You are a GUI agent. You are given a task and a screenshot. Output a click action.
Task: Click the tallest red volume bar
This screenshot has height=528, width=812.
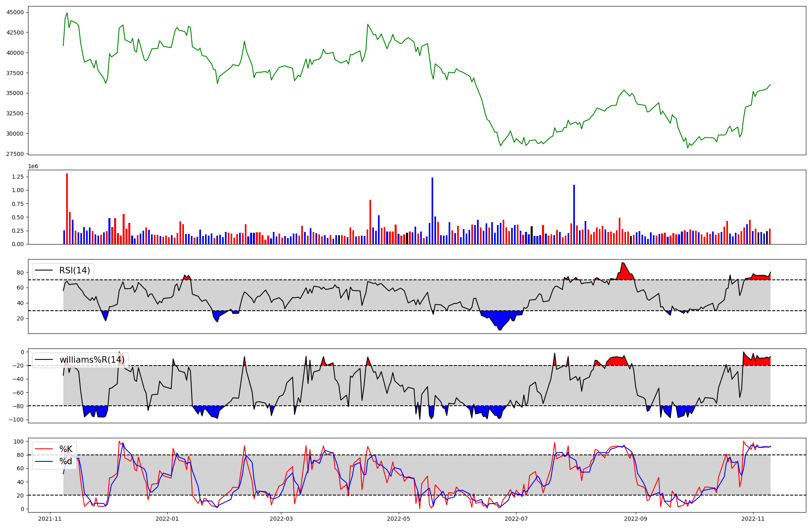coord(67,208)
